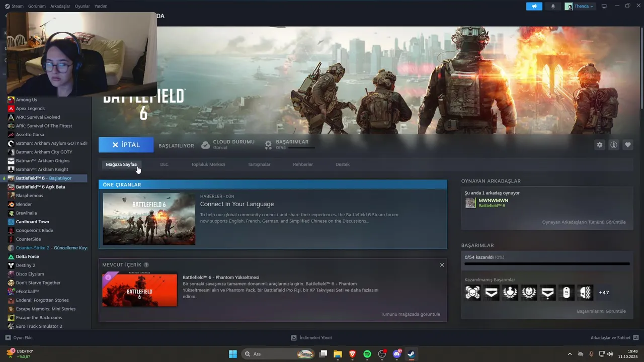Open the Yardım menu
Viewport: 644px width, 362px height.
[101, 7]
